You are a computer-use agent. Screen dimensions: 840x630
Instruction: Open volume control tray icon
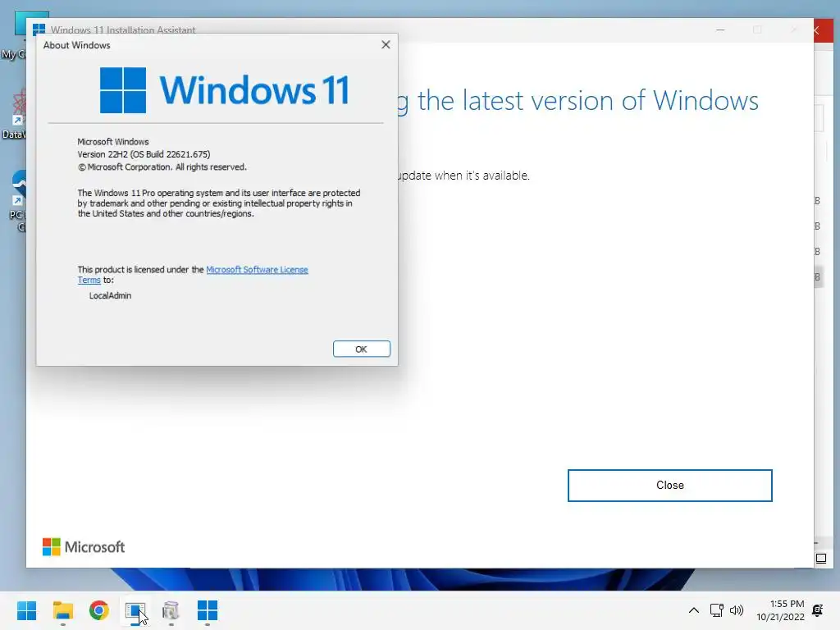(x=737, y=610)
